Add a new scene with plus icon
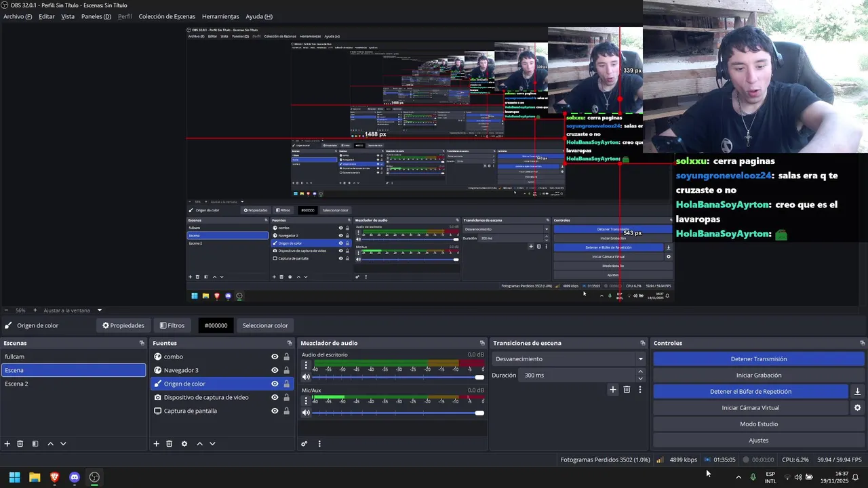 [7, 444]
